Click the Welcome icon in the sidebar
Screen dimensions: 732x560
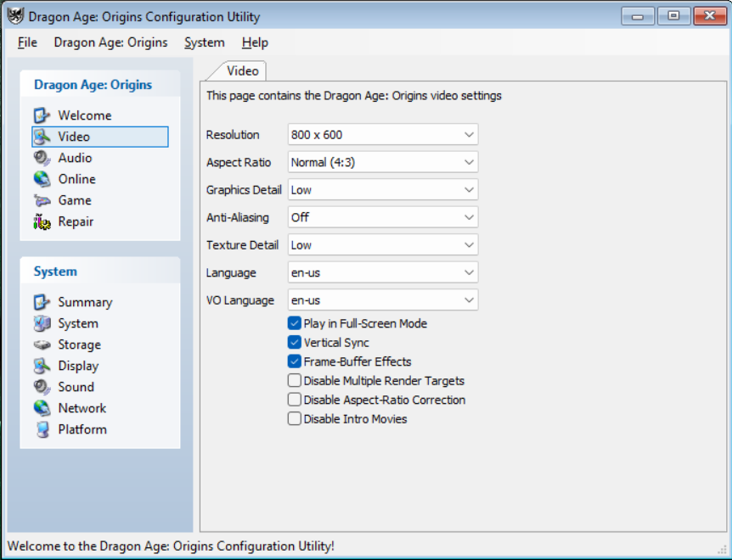42,115
